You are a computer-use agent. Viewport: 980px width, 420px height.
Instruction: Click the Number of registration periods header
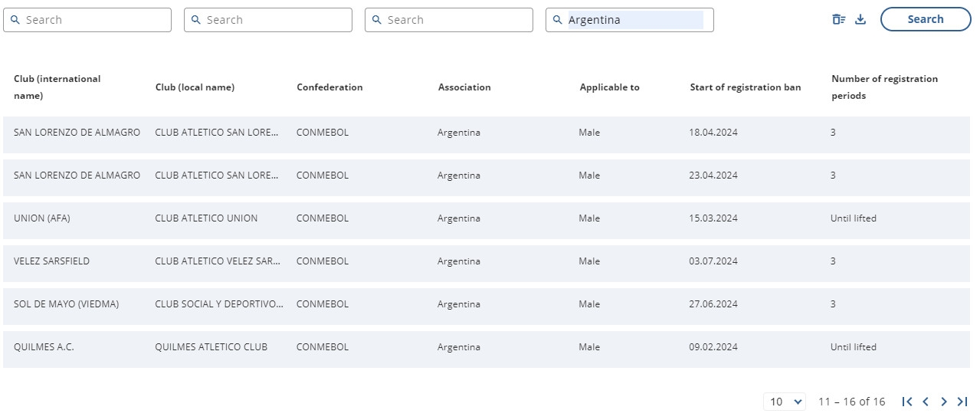tap(884, 87)
